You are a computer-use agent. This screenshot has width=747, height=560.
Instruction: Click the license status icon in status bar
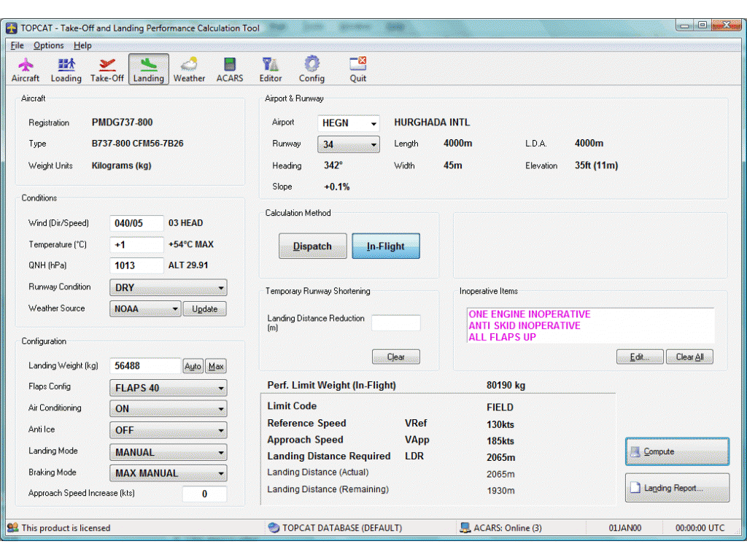[x=13, y=528]
